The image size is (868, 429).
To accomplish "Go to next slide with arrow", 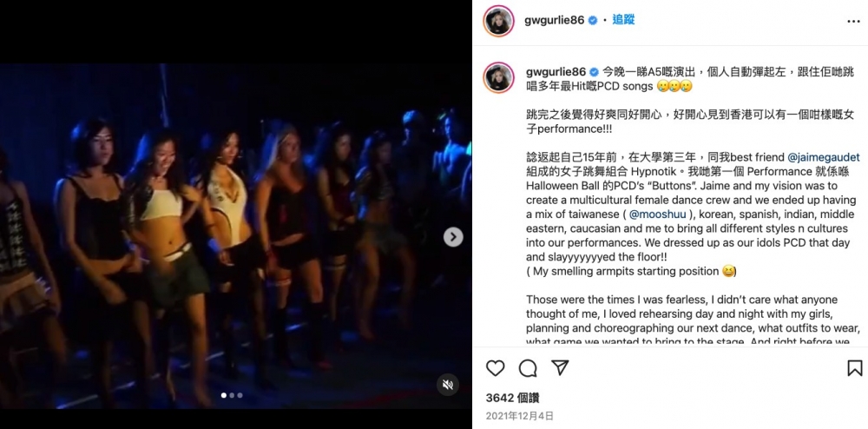I will tap(453, 237).
